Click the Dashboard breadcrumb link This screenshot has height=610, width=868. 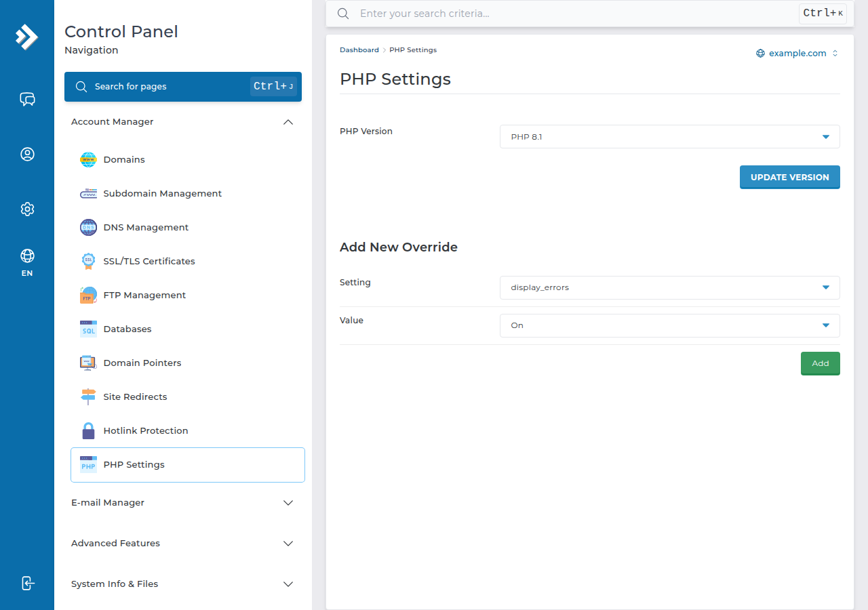[359, 50]
